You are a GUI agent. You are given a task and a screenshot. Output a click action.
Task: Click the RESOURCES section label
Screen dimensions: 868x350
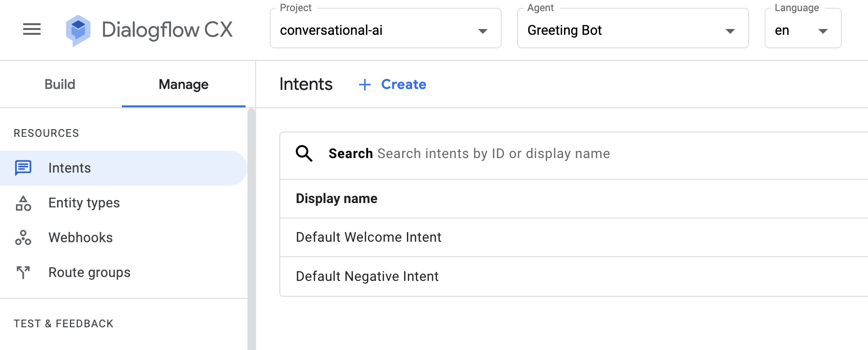(x=46, y=133)
